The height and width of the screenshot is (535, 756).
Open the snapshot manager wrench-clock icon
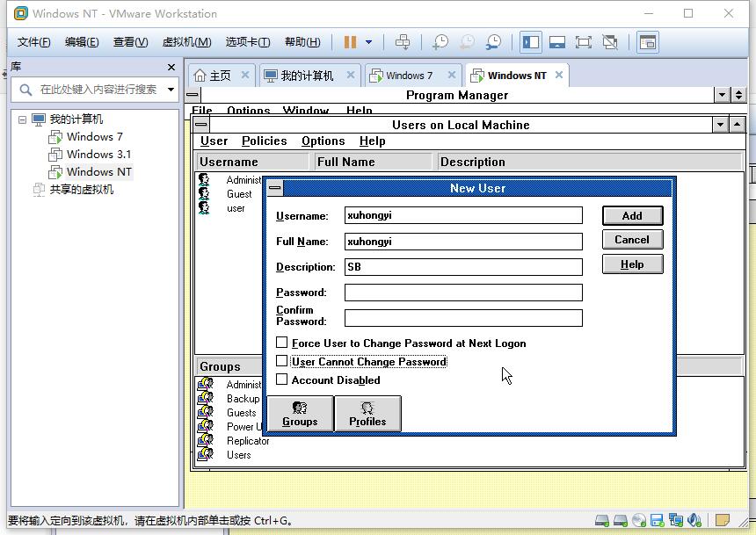click(493, 42)
